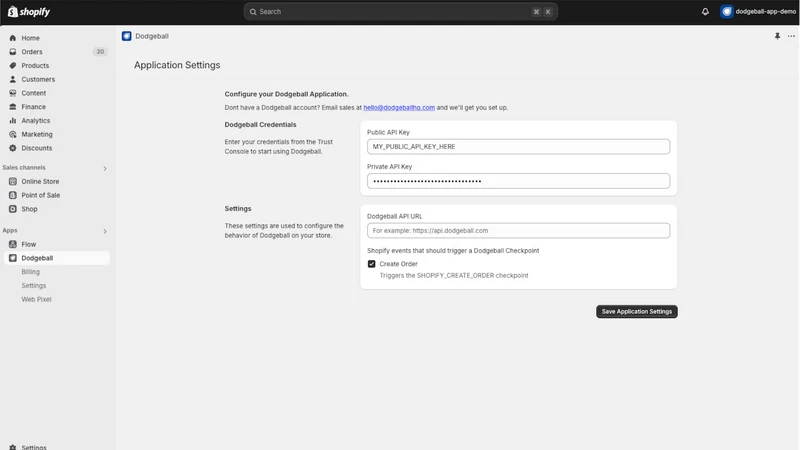Click Home icon in sidebar

[13, 38]
